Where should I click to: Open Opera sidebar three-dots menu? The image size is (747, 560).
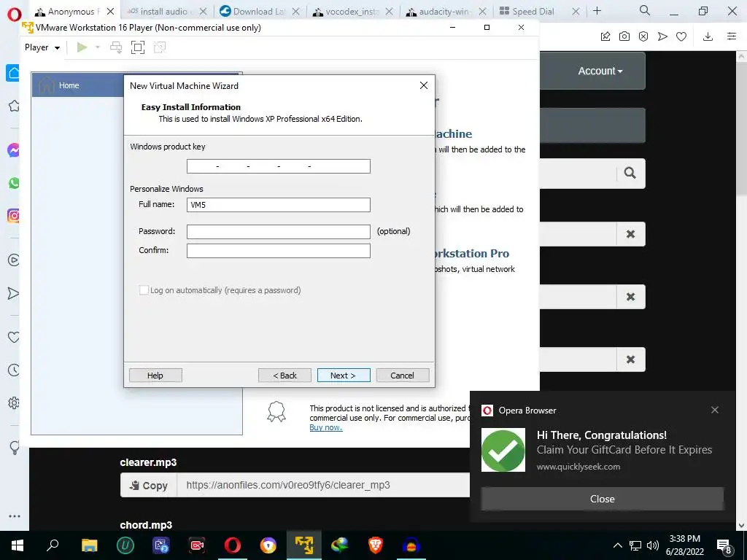pyautogui.click(x=15, y=516)
